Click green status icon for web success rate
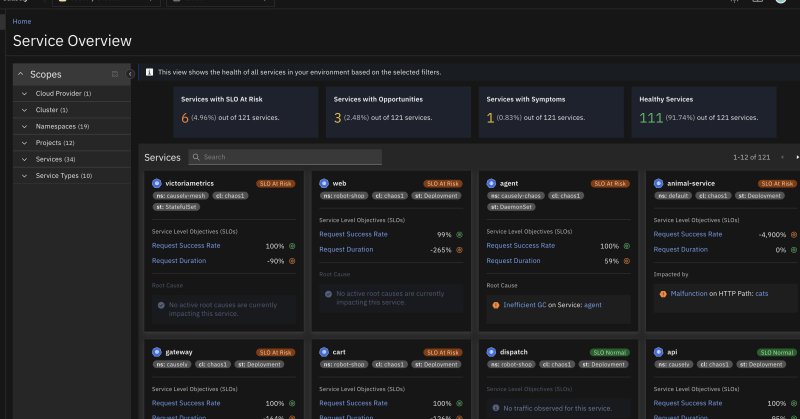 pos(459,235)
